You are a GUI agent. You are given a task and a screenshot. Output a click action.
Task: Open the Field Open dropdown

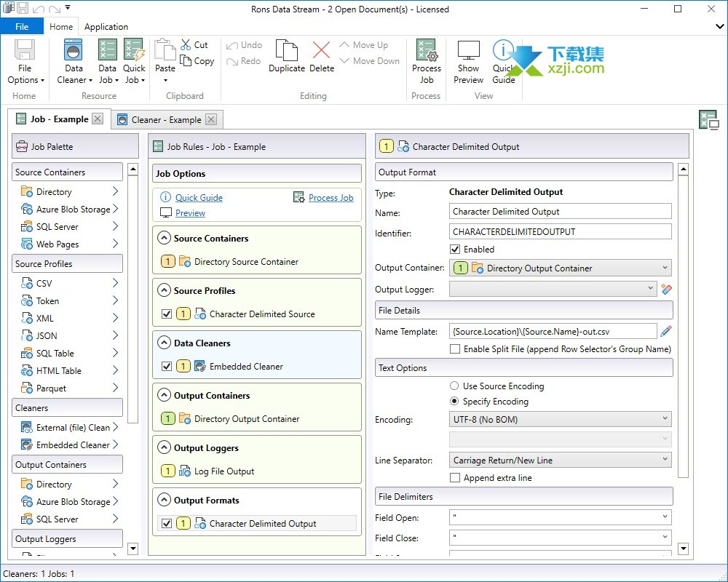[561, 517]
